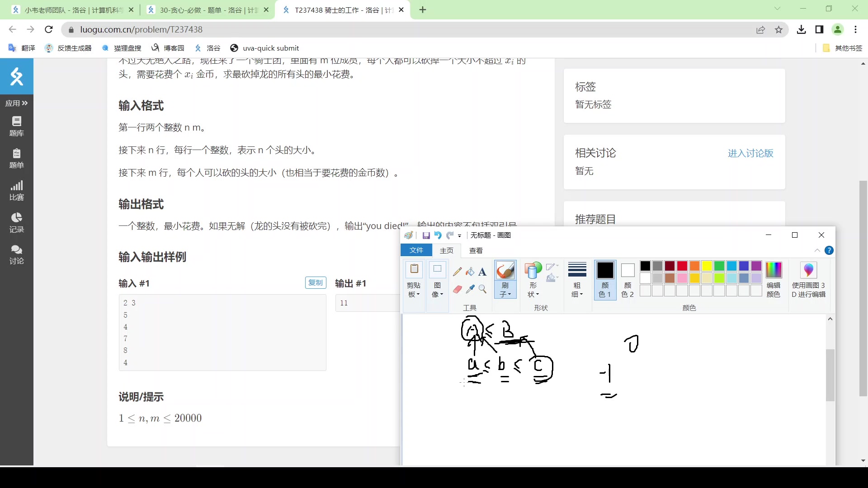Click the 查看 tab in Paint ribbon
This screenshot has height=488, width=868.
477,250
